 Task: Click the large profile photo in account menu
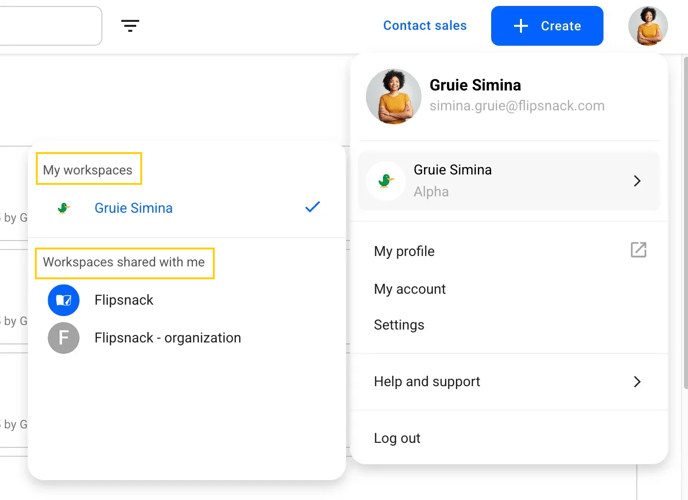click(394, 96)
